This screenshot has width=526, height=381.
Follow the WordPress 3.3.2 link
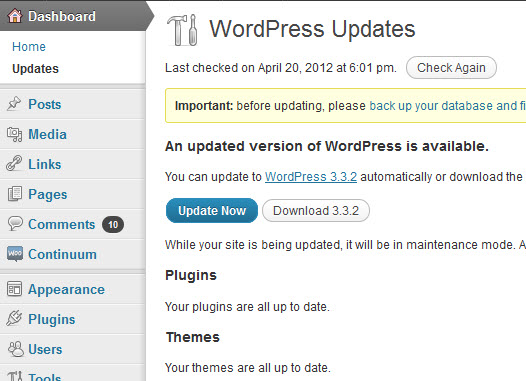[x=311, y=177]
